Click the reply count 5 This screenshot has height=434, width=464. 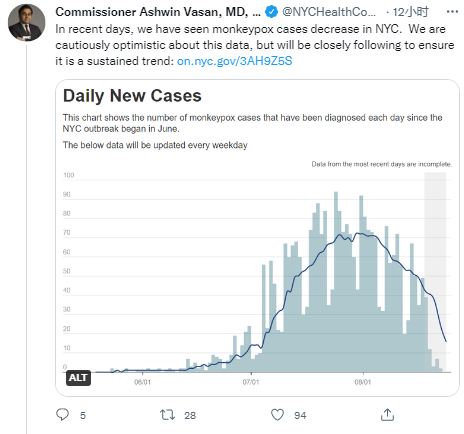[x=83, y=415]
